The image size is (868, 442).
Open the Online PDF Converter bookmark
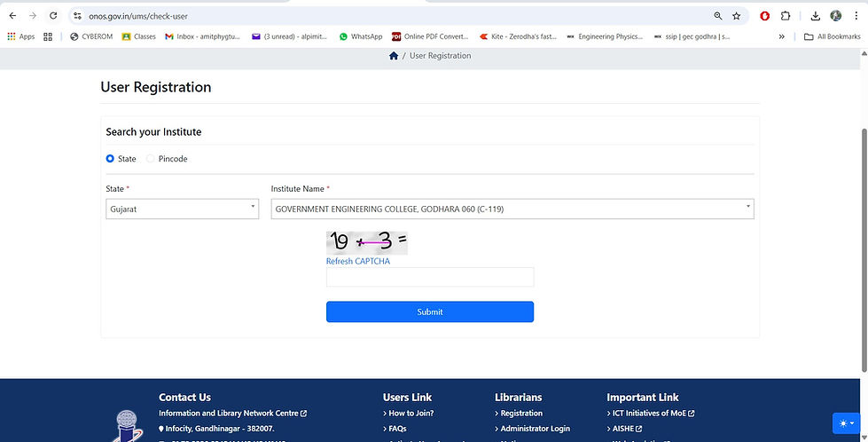click(x=430, y=36)
